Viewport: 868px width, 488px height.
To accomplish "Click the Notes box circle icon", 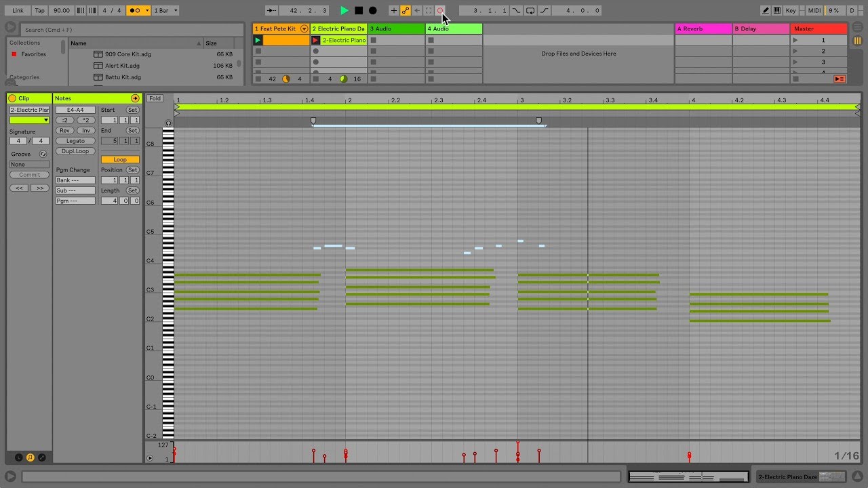I will [135, 98].
